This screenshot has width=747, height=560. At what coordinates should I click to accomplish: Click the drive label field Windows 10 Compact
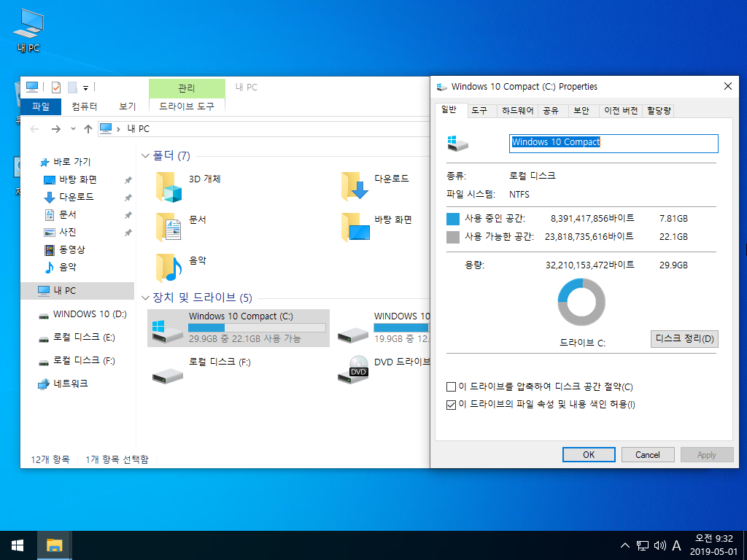pos(614,144)
